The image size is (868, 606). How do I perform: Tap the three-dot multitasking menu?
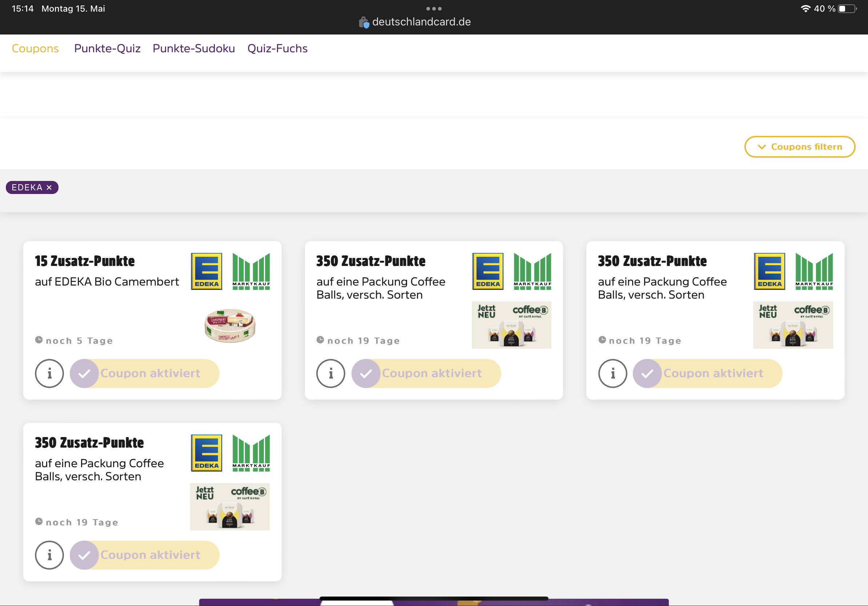(x=434, y=8)
